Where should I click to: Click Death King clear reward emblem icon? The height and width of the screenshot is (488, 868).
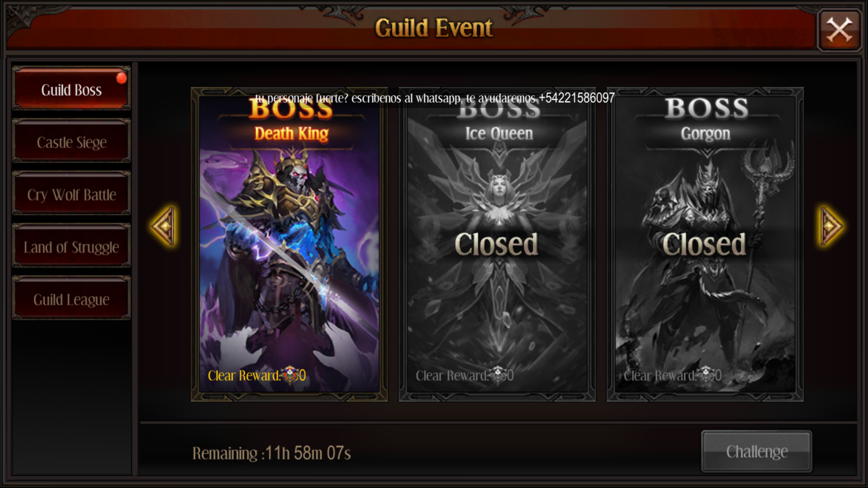click(x=290, y=375)
